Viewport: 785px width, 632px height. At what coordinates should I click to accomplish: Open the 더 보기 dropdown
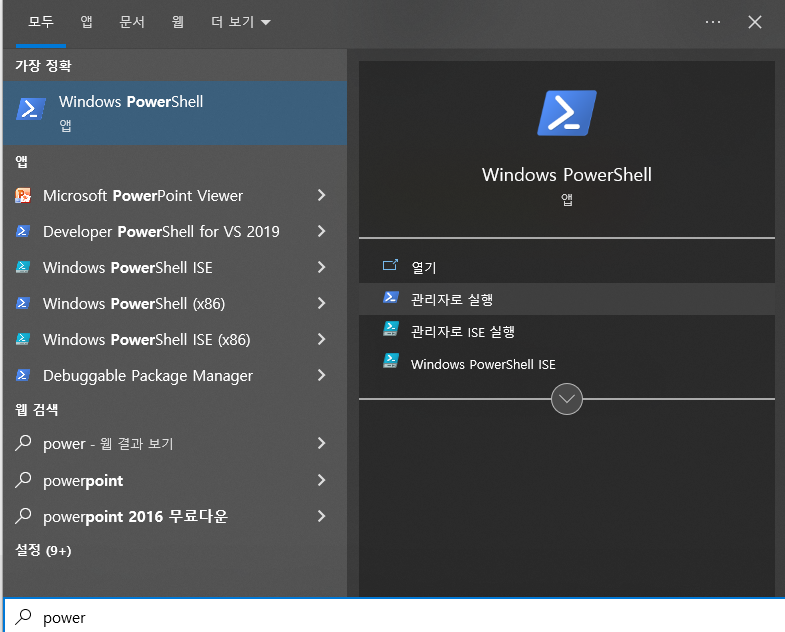point(241,22)
